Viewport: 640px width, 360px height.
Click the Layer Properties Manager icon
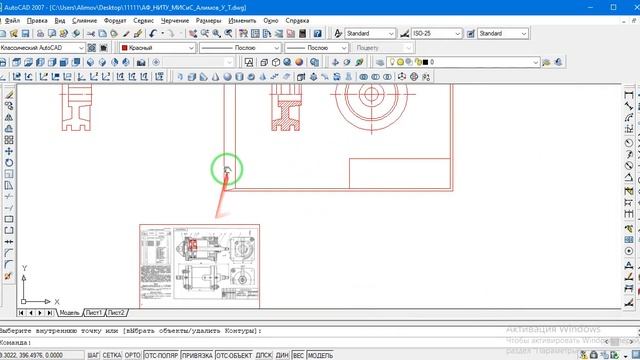coord(380,62)
